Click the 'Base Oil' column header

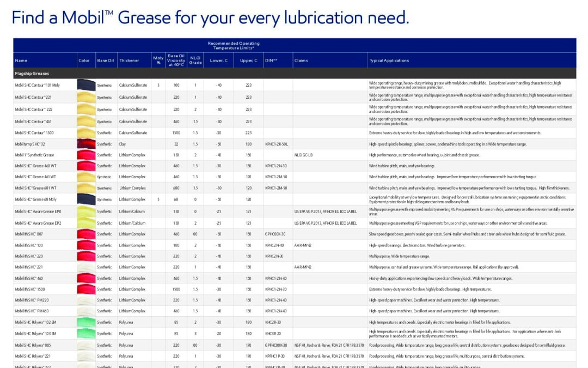pos(106,61)
